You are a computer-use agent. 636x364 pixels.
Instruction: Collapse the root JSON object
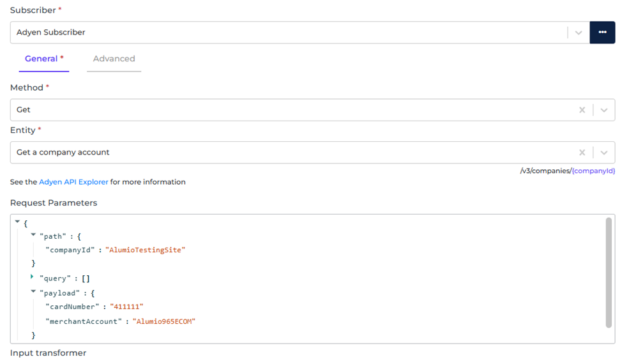click(x=17, y=222)
